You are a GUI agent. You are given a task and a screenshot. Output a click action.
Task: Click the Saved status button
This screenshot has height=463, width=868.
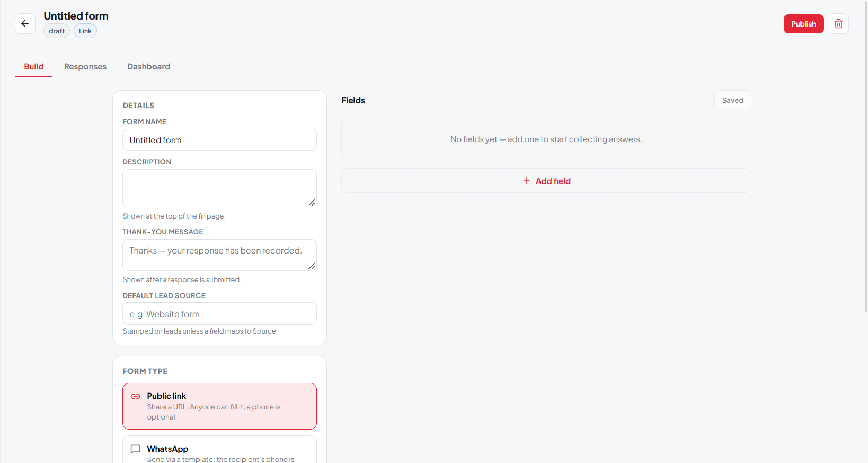click(732, 100)
